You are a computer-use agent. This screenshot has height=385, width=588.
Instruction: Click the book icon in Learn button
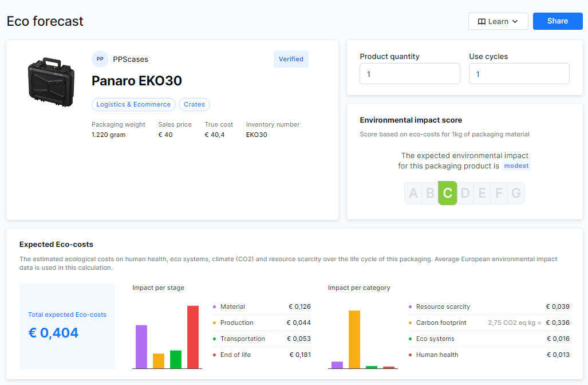coord(482,22)
